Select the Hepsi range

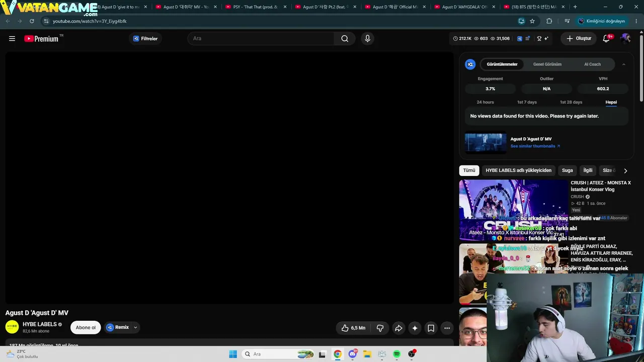(x=611, y=102)
